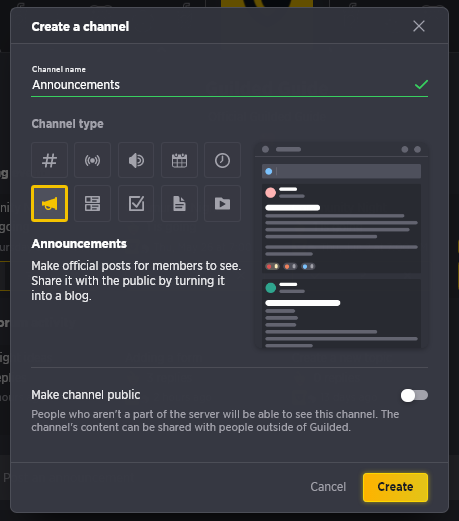Viewport: 459px width, 521px height.
Task: Select the Streaming broadcast channel type
Action: click(92, 160)
